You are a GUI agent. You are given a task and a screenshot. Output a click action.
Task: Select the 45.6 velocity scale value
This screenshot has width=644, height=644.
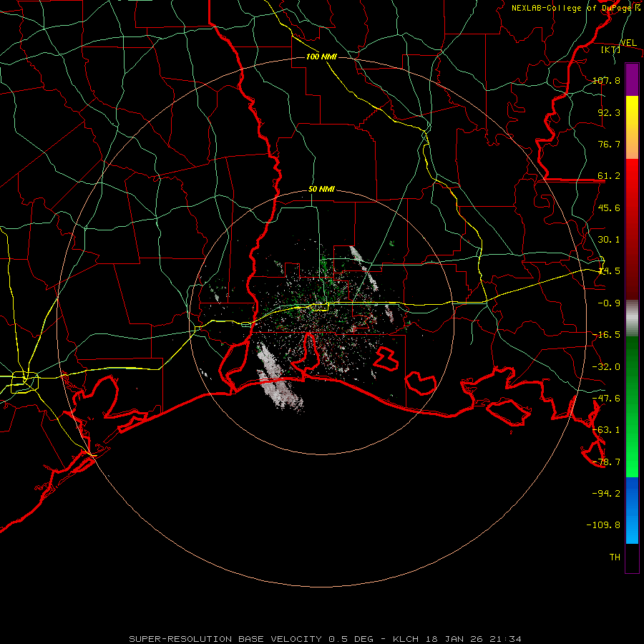coord(609,208)
